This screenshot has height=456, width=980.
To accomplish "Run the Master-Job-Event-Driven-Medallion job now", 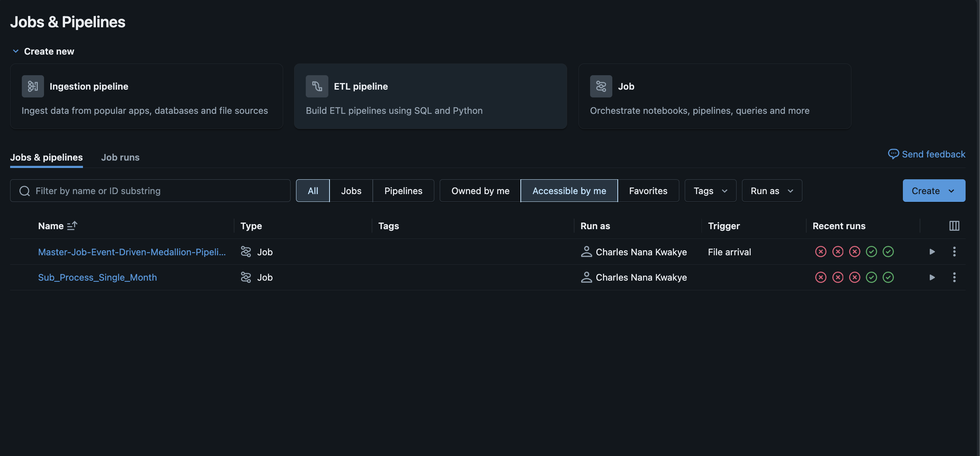I will point(932,252).
